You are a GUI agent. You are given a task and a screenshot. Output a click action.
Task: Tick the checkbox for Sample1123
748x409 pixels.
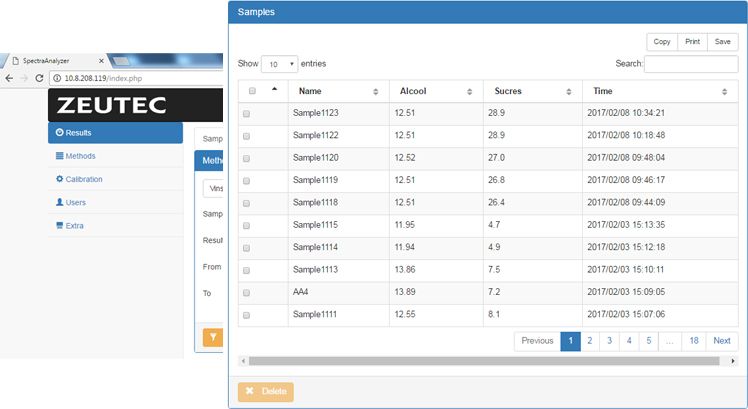click(247, 113)
